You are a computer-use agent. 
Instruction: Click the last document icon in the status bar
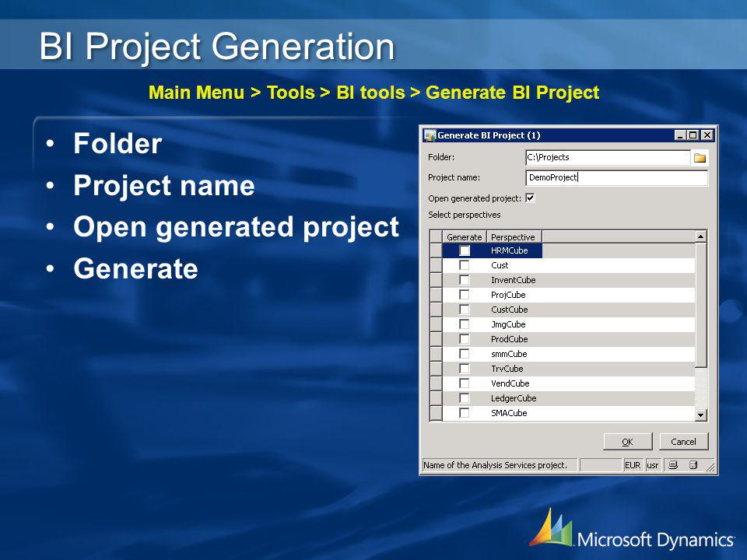coord(693,465)
